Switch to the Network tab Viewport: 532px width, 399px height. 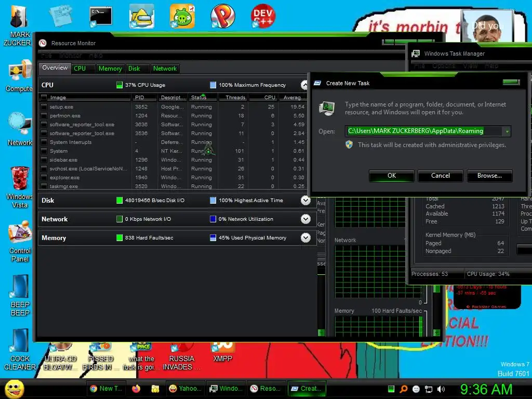[165, 68]
